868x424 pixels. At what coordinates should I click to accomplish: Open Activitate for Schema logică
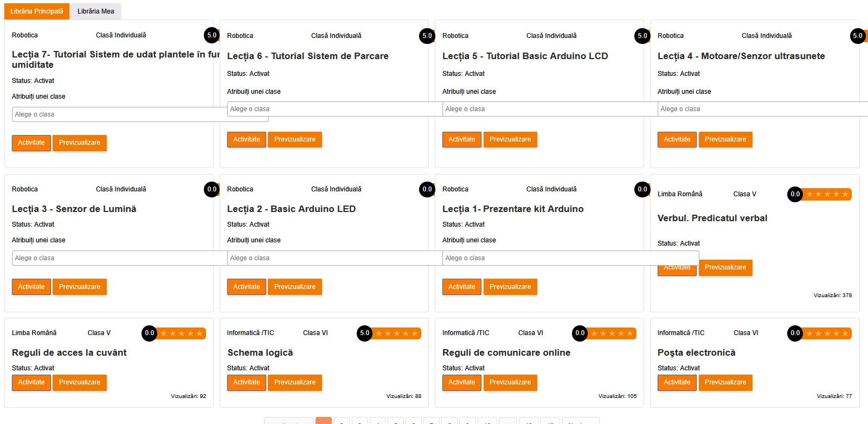click(246, 382)
